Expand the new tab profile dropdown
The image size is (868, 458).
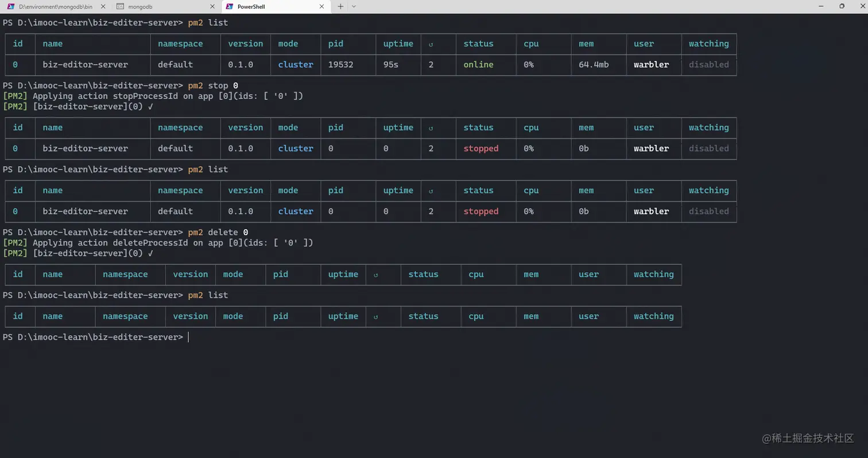point(354,6)
